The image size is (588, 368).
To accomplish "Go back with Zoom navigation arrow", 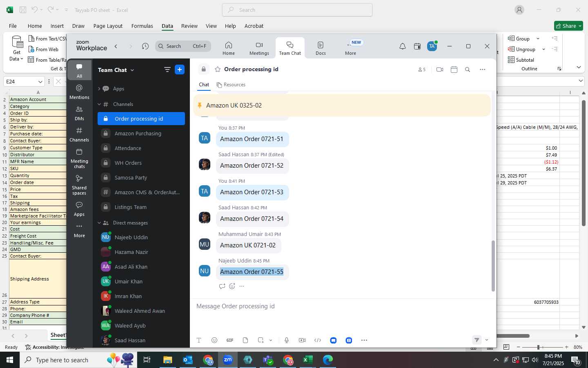I will click(116, 46).
